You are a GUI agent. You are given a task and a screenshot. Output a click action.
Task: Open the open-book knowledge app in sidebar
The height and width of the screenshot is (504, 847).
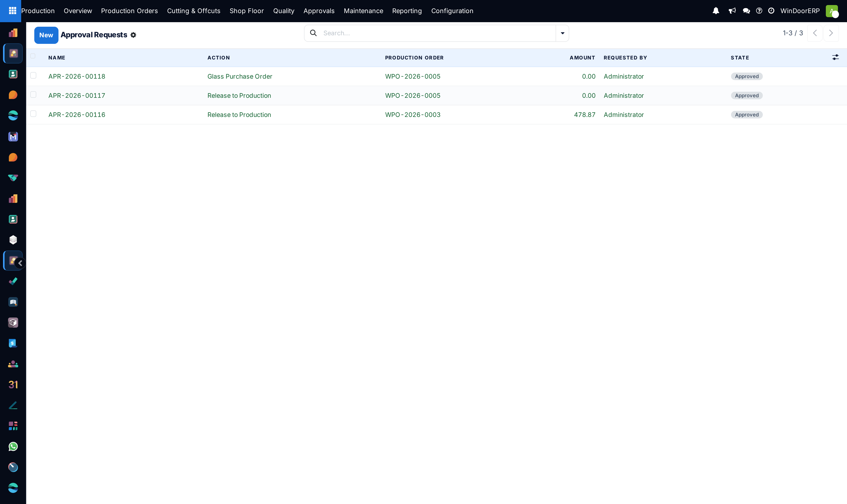(x=13, y=302)
